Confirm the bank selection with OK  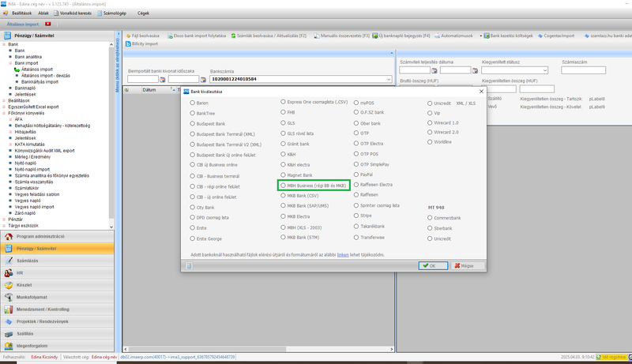433,266
